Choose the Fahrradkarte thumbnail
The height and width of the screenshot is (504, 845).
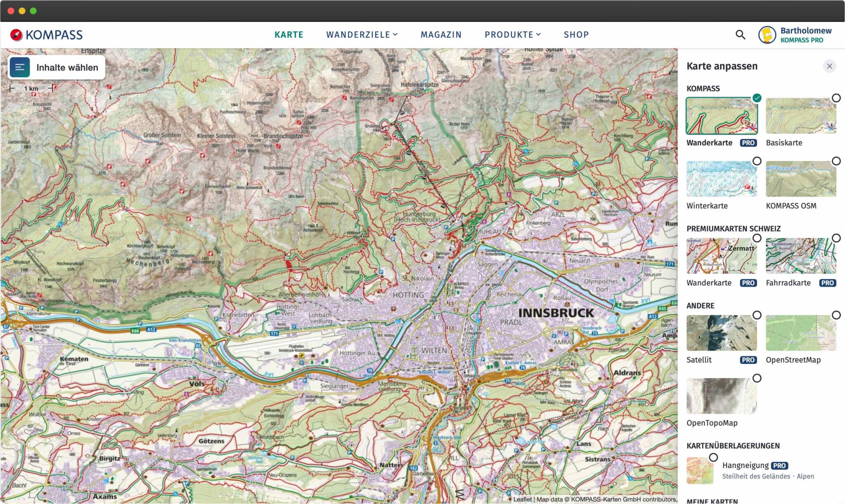pos(801,256)
